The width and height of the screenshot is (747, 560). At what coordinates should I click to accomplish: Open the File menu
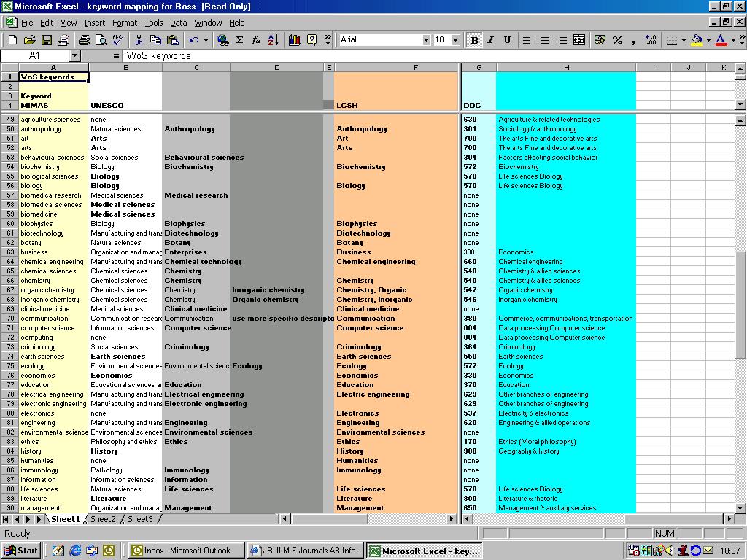(27, 23)
